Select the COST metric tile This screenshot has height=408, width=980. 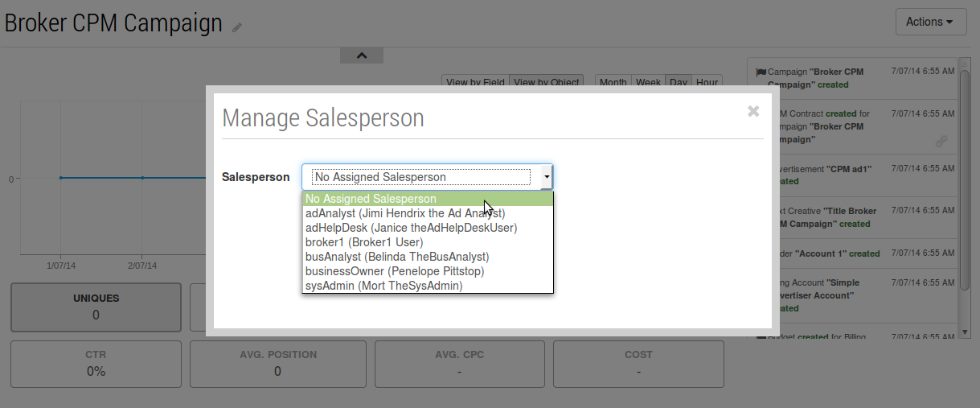[638, 363]
